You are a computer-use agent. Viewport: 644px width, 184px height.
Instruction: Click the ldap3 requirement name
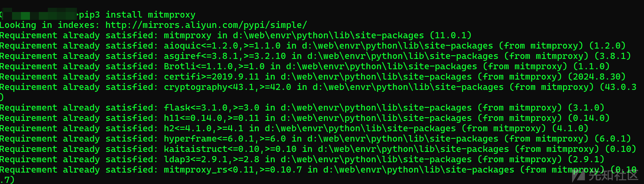[177, 159]
